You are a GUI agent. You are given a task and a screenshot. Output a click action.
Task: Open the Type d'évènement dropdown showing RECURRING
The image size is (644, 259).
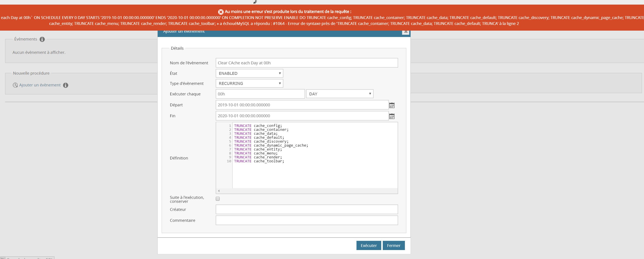pos(249,83)
